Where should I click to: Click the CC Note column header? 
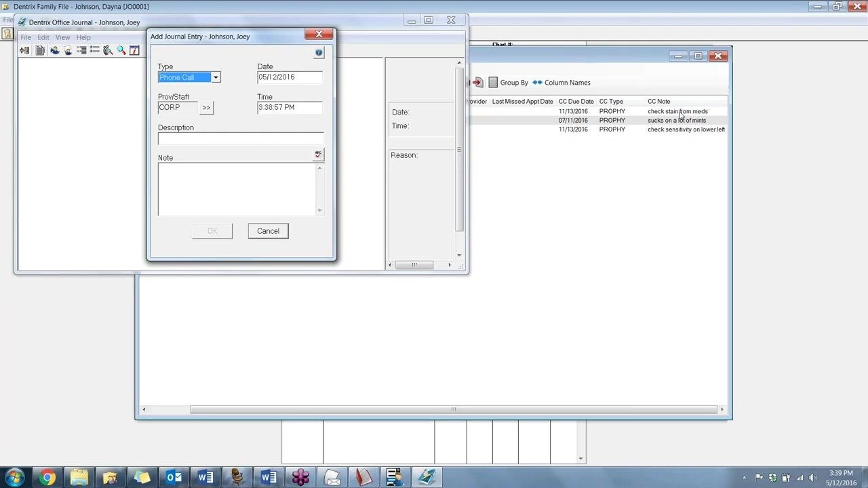pyautogui.click(x=658, y=102)
